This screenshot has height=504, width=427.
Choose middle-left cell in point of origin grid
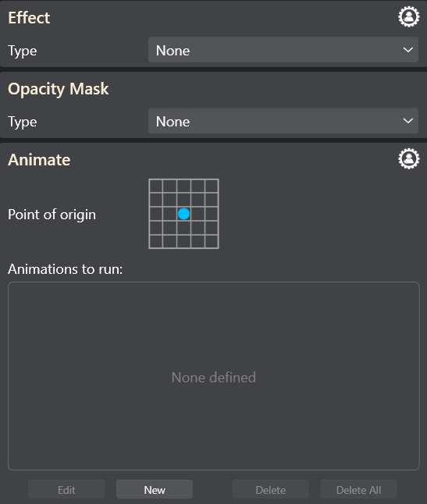156,214
